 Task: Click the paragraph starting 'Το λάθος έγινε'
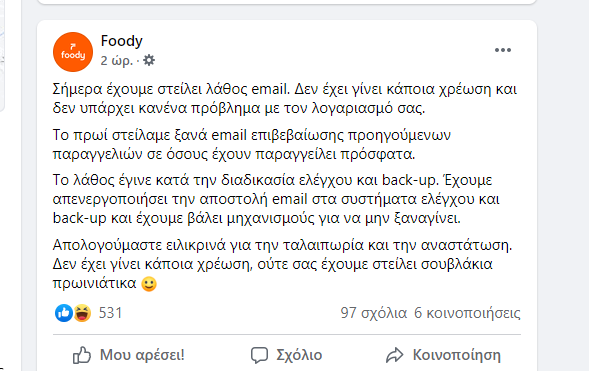(276, 199)
